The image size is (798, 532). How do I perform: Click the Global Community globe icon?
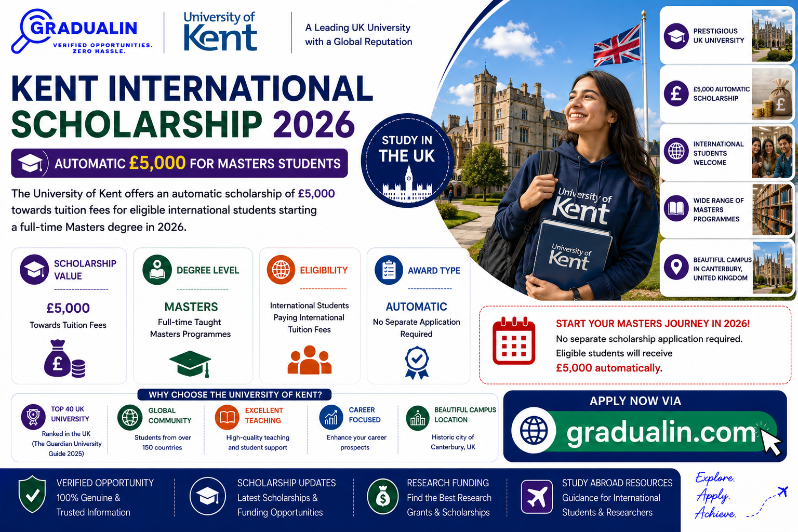click(x=130, y=417)
